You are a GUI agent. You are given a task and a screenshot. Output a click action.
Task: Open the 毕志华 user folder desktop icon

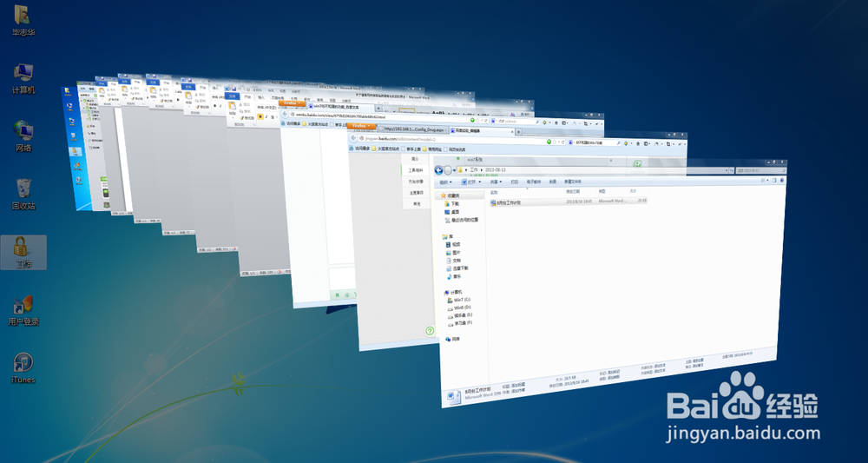pyautogui.click(x=23, y=20)
